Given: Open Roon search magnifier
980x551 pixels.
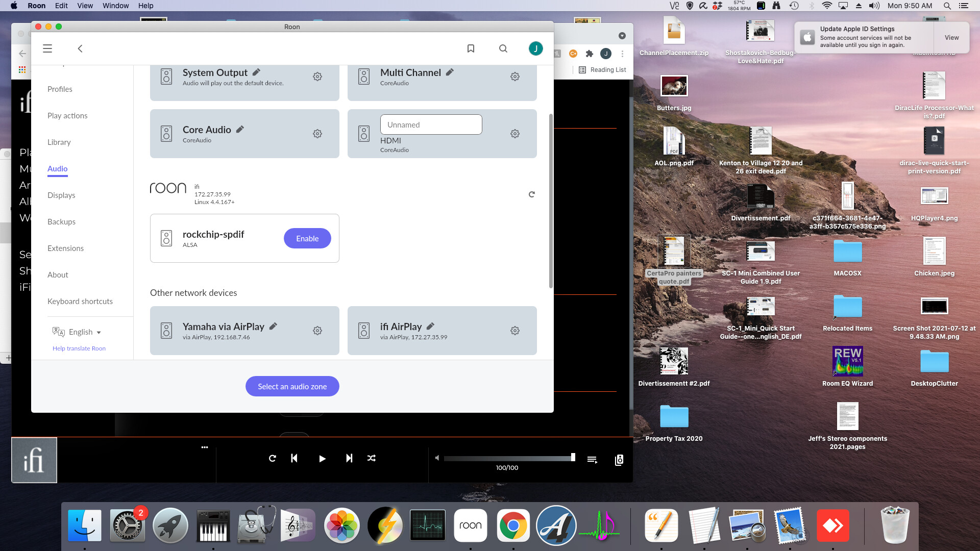Looking at the screenshot, I should tap(503, 48).
